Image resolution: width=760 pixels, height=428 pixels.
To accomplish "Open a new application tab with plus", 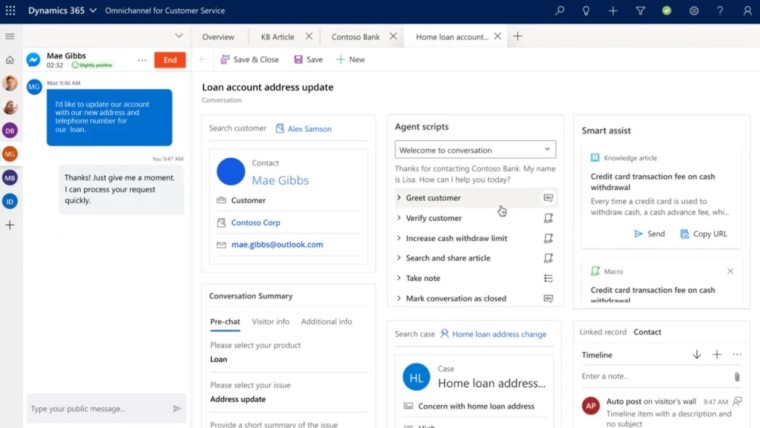I will [518, 36].
